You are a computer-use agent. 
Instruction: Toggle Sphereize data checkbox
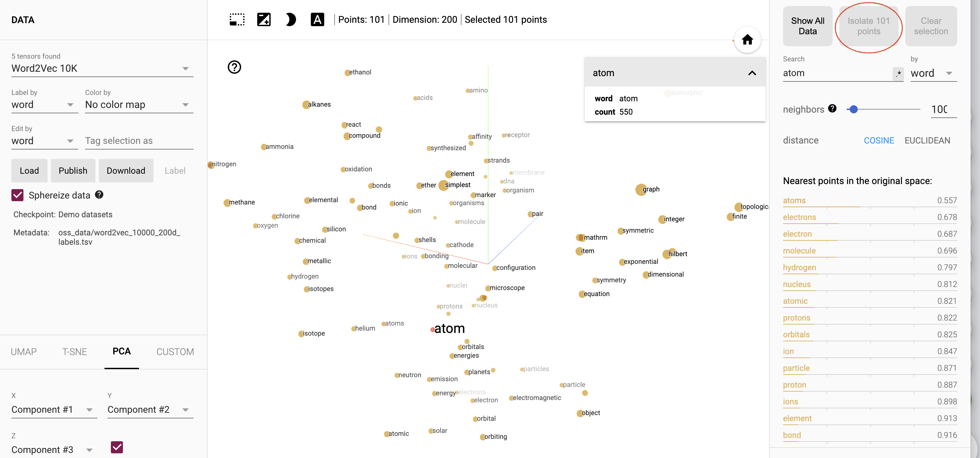17,195
